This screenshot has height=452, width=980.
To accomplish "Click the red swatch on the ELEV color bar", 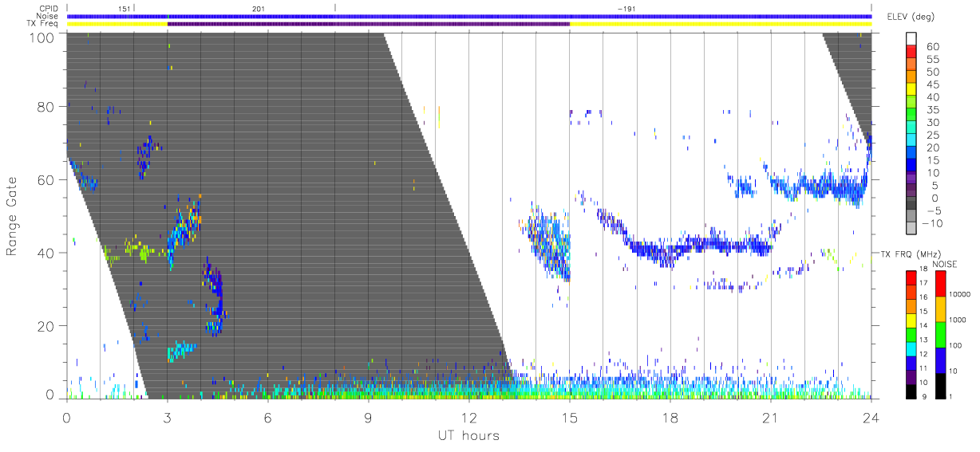I will click(x=912, y=51).
